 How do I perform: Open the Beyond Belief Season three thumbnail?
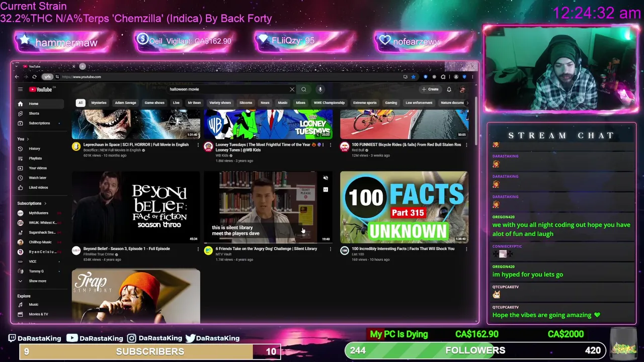(136, 207)
